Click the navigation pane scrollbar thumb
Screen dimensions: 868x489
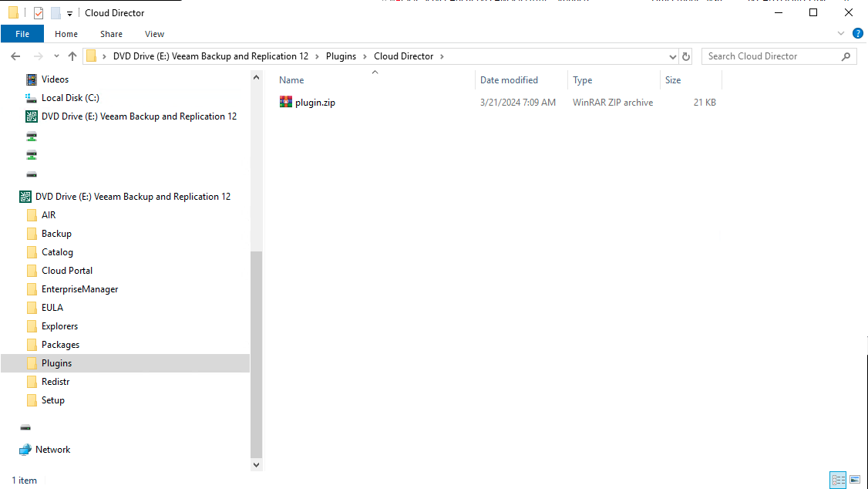[256, 354]
